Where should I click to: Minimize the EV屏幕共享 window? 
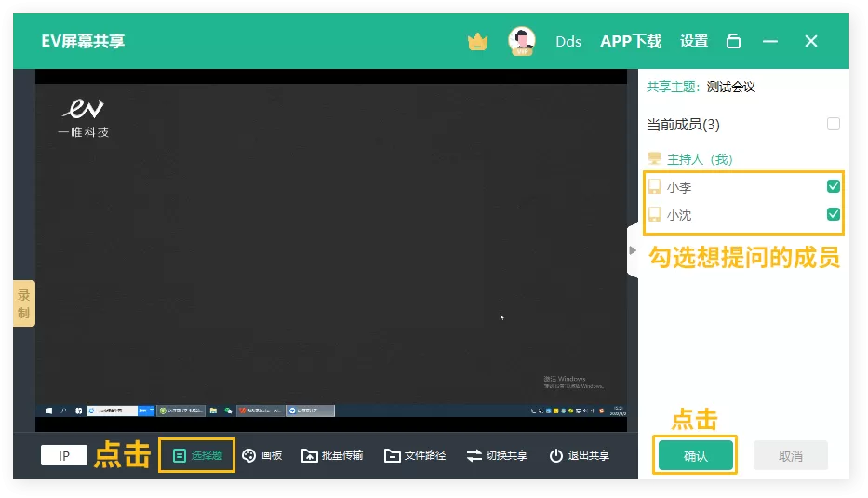[x=770, y=41]
